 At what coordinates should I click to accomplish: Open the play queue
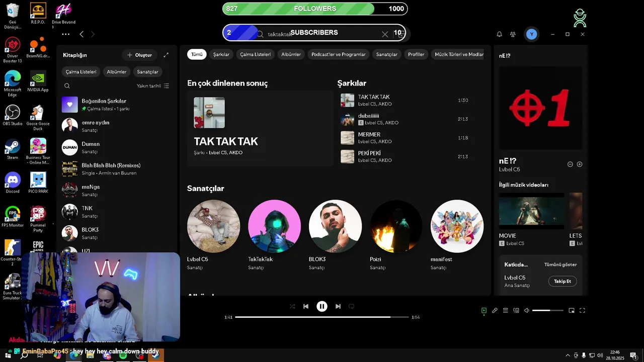pos(506,311)
